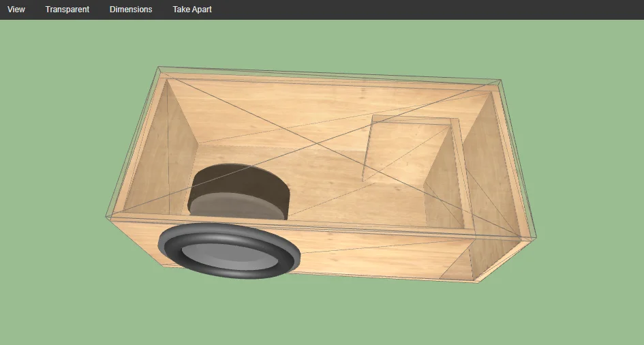The image size is (644, 345).
Task: Select Take Apart in the toolbar
Action: [191, 10]
